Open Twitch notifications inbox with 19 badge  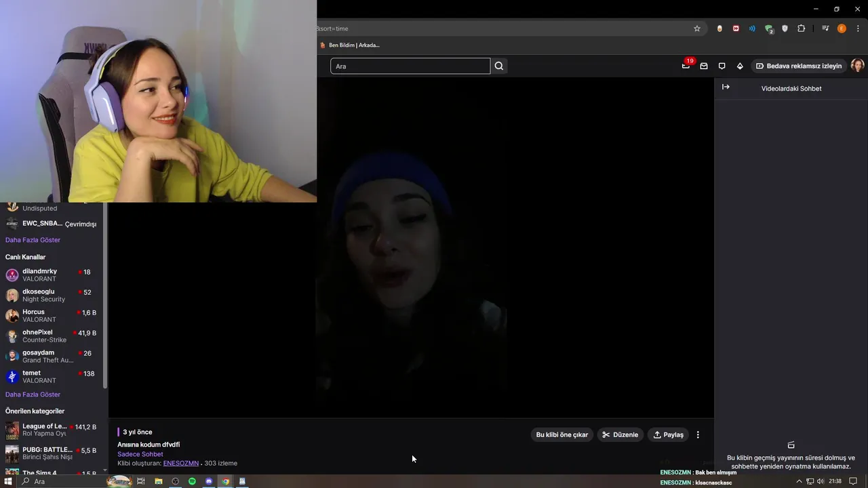(x=686, y=66)
